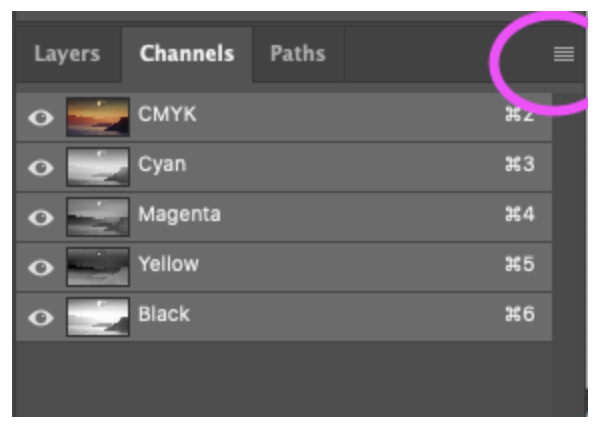This screenshot has width=600, height=424.
Task: Toggle the Yellow channel visibility eye
Action: pyautogui.click(x=41, y=266)
